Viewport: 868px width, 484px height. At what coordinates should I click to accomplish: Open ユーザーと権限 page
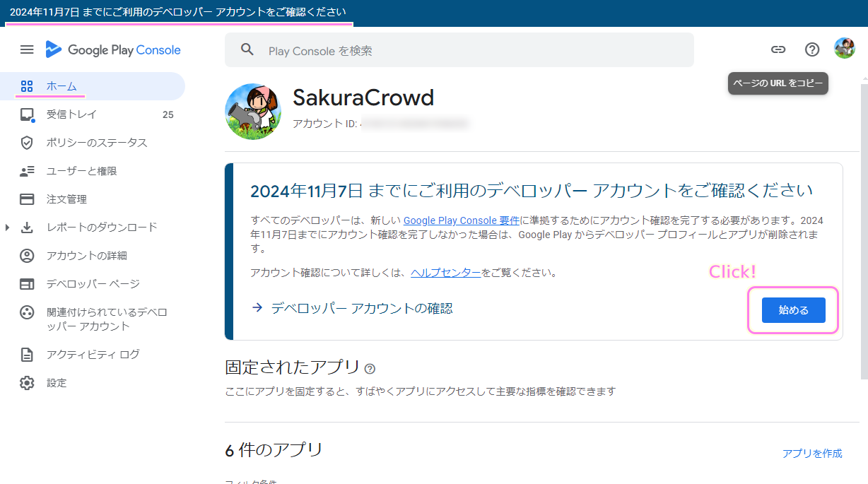click(x=81, y=171)
